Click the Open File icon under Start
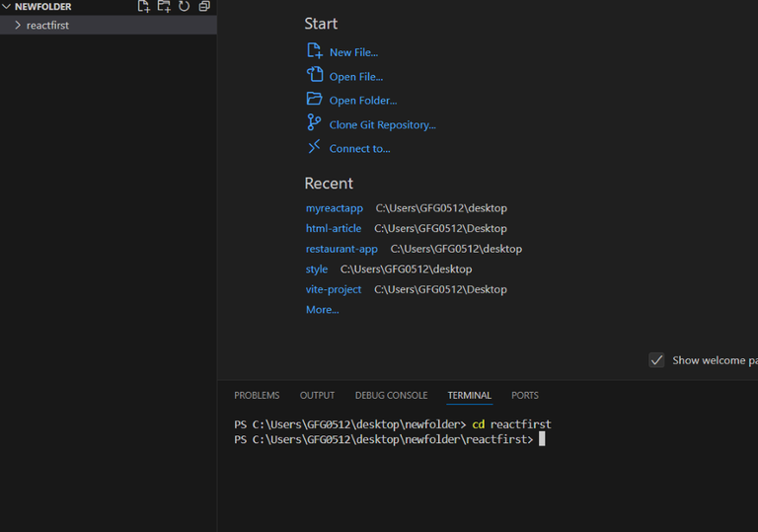Screen dimensions: 758x532 coord(314,74)
